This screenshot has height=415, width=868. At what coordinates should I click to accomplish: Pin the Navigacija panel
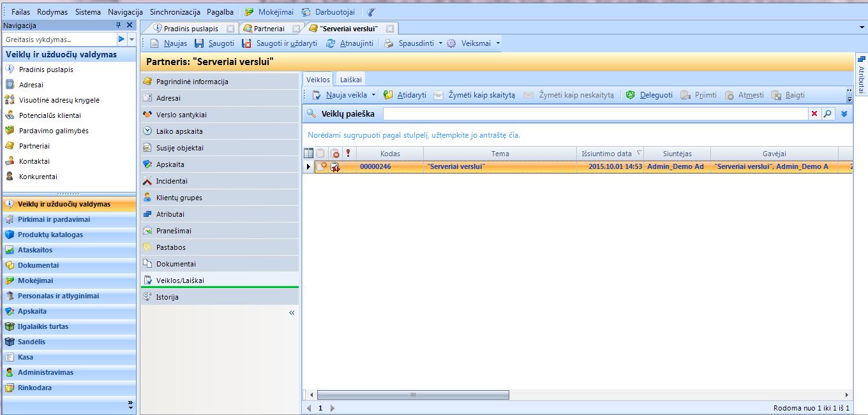[118, 25]
